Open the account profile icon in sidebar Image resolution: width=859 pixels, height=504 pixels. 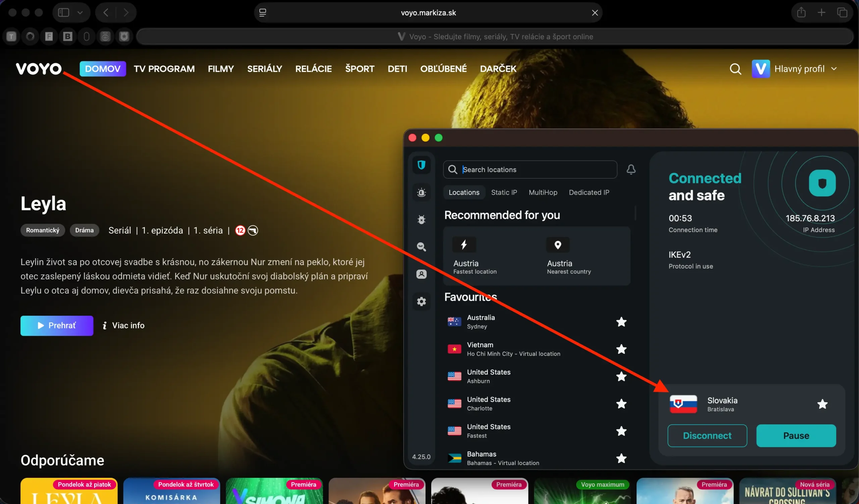[x=421, y=274]
